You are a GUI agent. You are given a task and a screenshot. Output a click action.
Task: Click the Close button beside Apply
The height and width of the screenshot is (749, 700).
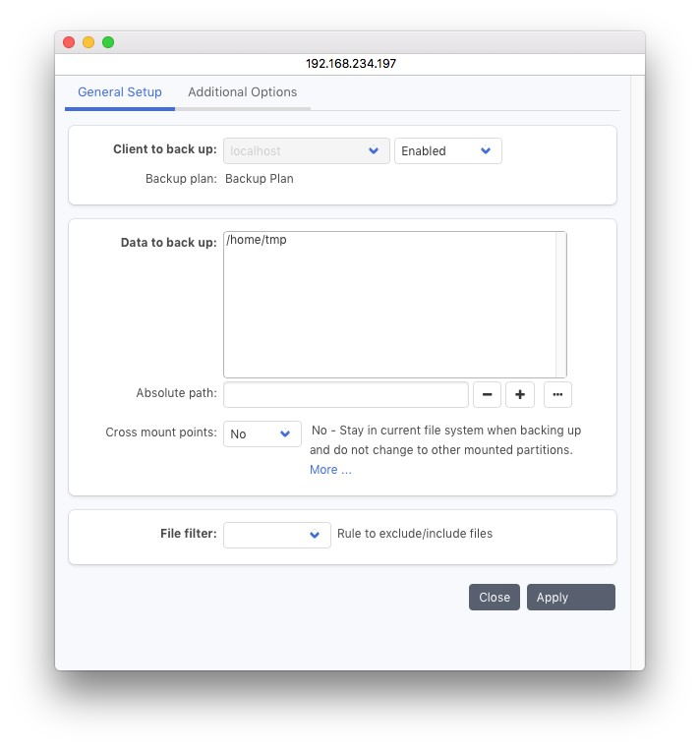coord(495,597)
